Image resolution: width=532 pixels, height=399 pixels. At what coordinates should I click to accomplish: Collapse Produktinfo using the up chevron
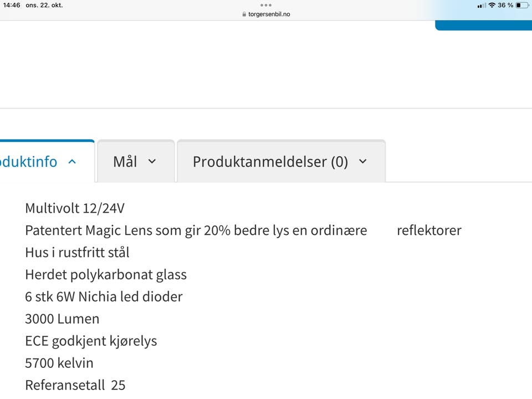72,162
